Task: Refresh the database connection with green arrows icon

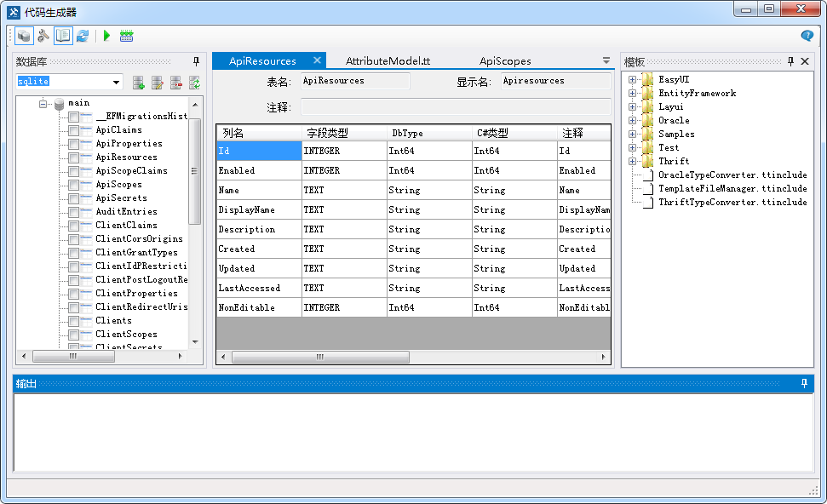Action: coord(195,83)
